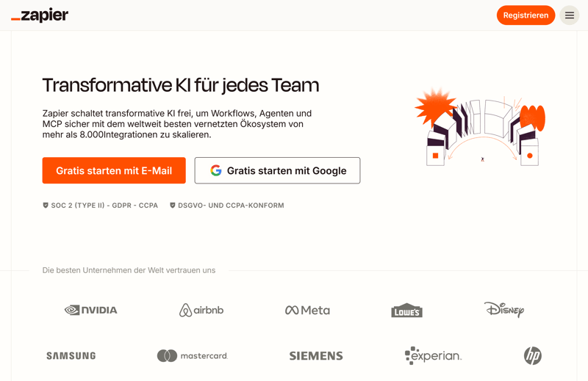Image resolution: width=588 pixels, height=381 pixels.
Task: Click the orange Registrieren button
Action: coord(526,15)
